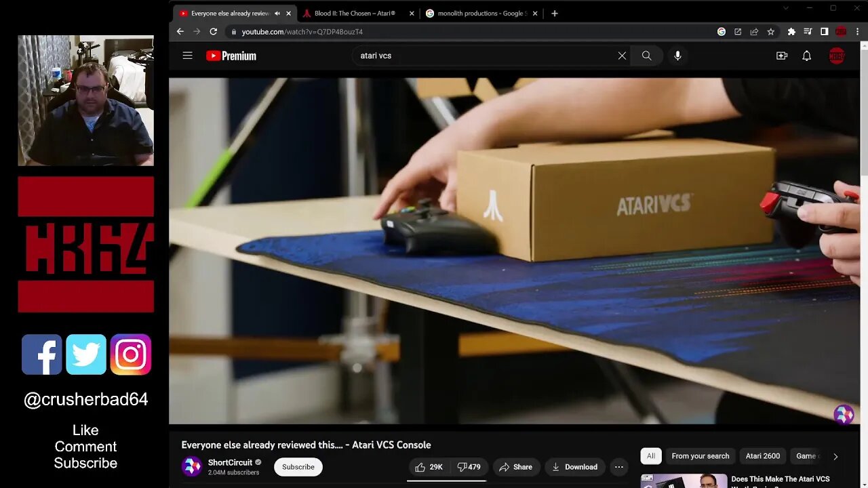868x488 pixels.
Task: Share the Atari VCS video
Action: (515, 467)
